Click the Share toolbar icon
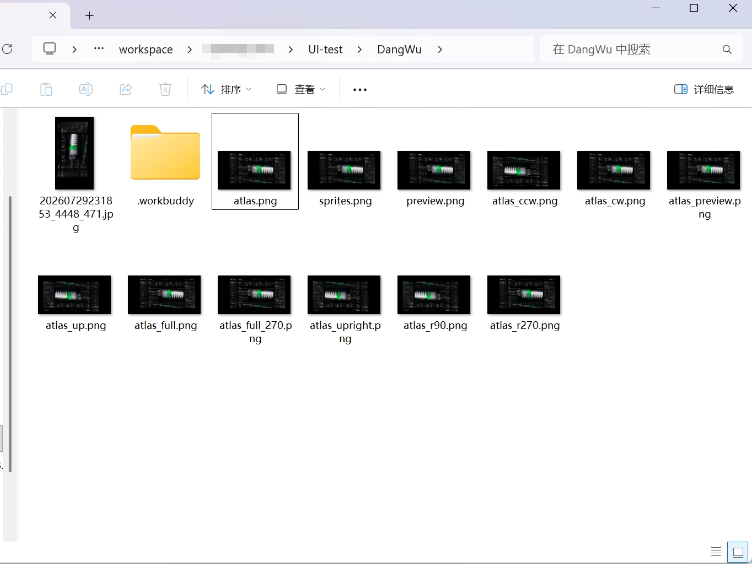This screenshot has height=564, width=752. [x=126, y=89]
